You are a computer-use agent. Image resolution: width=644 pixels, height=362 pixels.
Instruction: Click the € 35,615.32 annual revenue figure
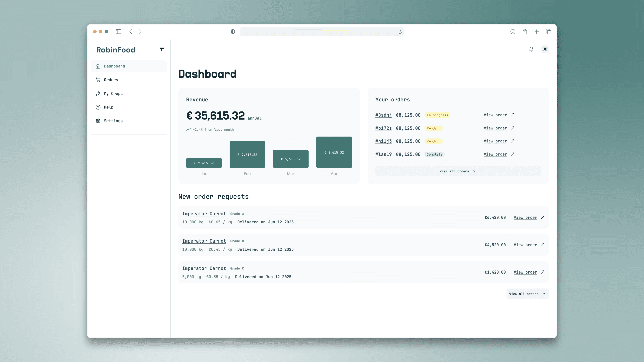(216, 116)
